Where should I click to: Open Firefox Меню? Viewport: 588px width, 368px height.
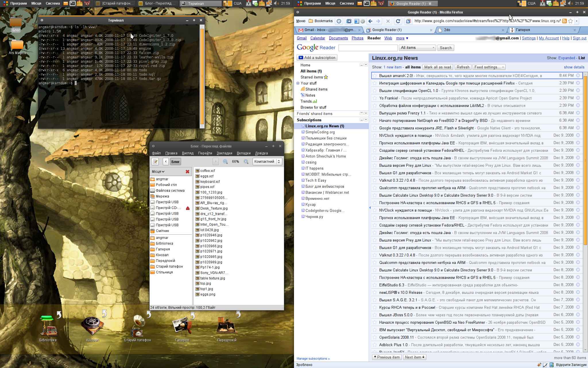[301, 21]
